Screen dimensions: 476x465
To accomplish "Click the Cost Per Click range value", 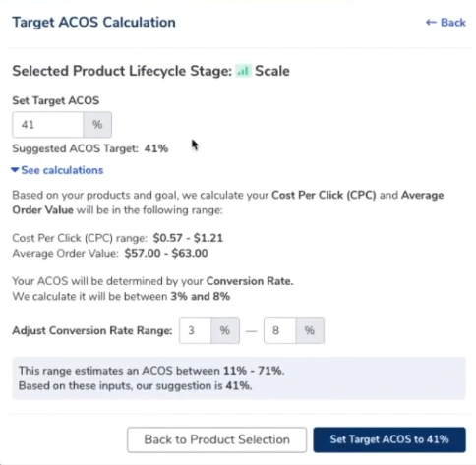I will click(188, 238).
